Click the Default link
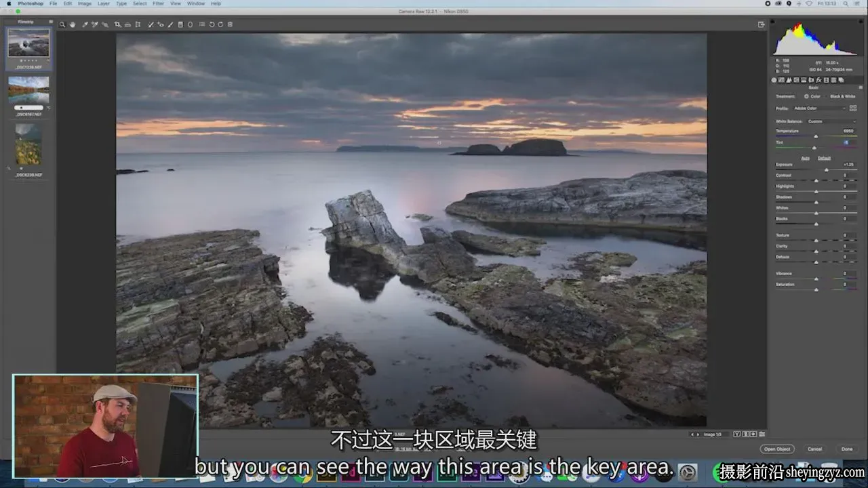The width and height of the screenshot is (868, 488). 824,158
